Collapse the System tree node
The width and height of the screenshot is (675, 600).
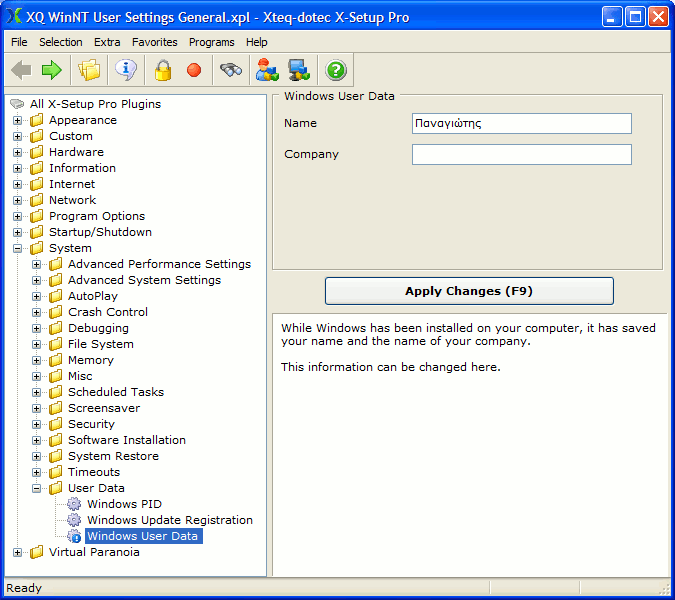click(17, 248)
